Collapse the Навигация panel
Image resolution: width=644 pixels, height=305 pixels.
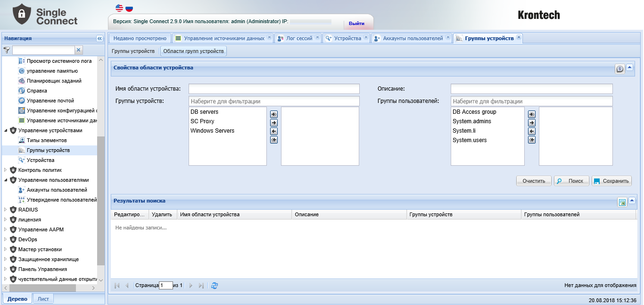click(x=99, y=38)
